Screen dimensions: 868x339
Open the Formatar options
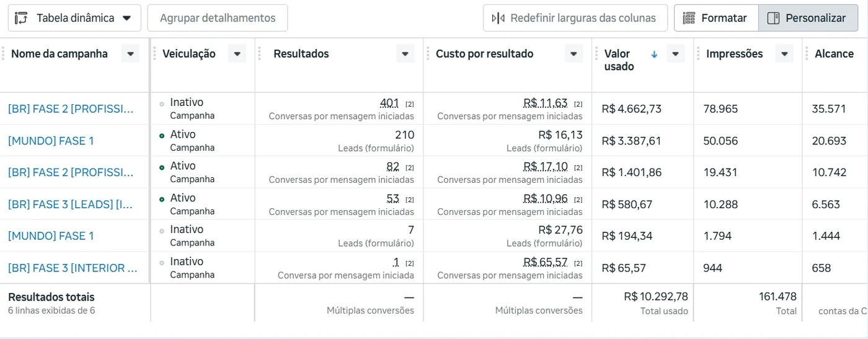point(716,18)
